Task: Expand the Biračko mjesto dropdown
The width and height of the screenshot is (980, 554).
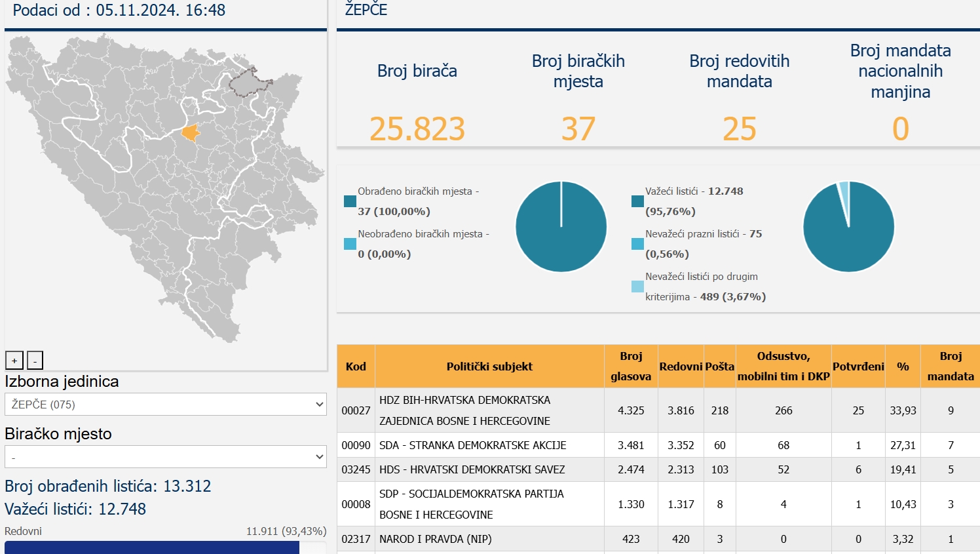Action: point(166,457)
